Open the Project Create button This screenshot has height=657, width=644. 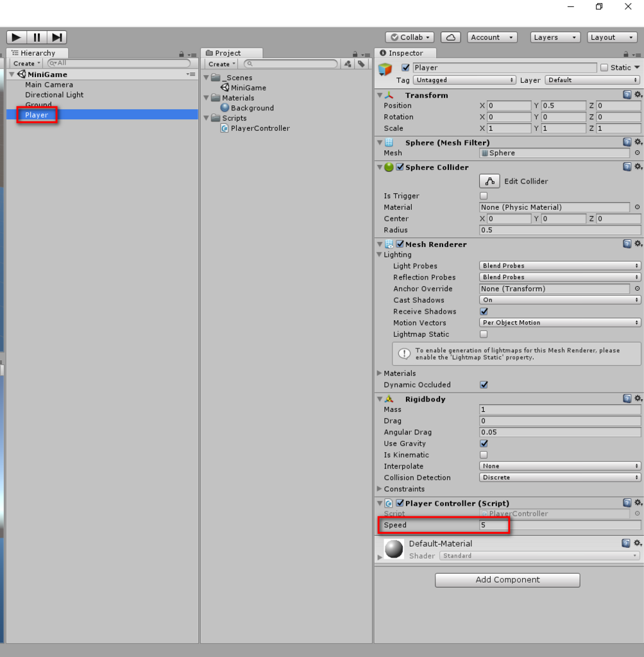pyautogui.click(x=221, y=64)
